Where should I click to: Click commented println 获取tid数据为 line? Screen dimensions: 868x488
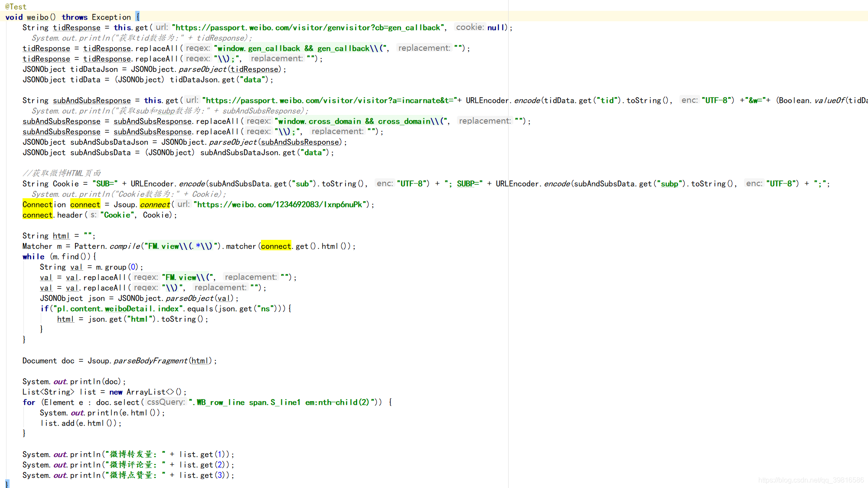(x=141, y=38)
